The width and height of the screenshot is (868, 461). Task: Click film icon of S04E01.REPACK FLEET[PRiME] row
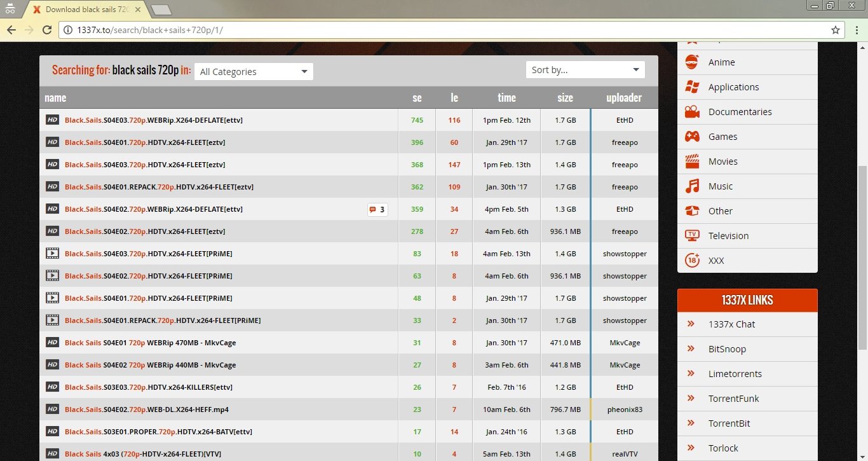pyautogui.click(x=53, y=320)
